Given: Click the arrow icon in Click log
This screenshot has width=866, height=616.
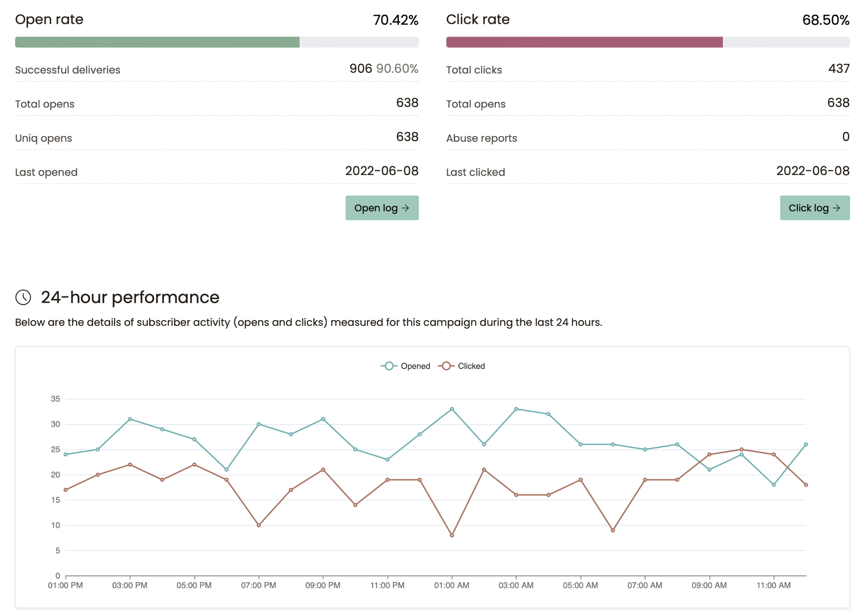Looking at the screenshot, I should click(837, 208).
